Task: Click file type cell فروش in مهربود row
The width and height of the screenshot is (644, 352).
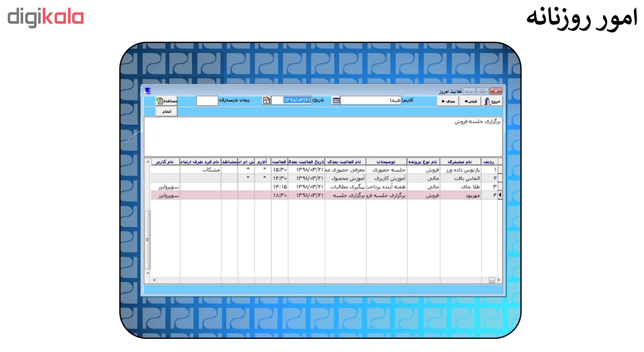Action: point(423,195)
